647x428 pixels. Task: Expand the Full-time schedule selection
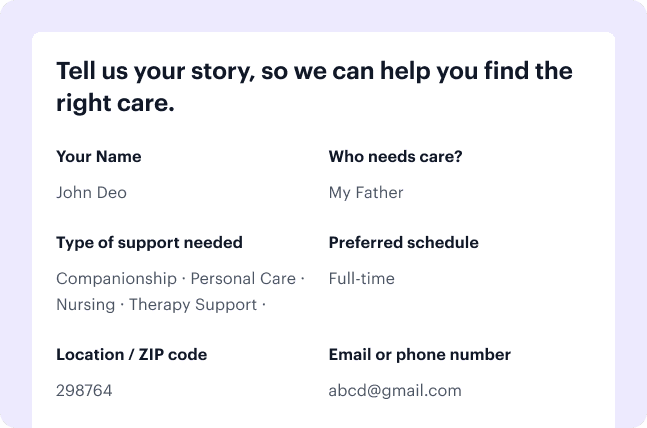click(361, 279)
